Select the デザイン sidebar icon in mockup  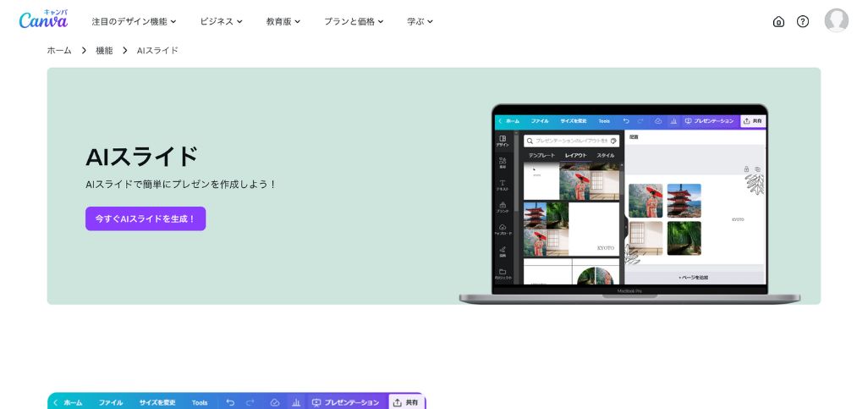point(503,141)
